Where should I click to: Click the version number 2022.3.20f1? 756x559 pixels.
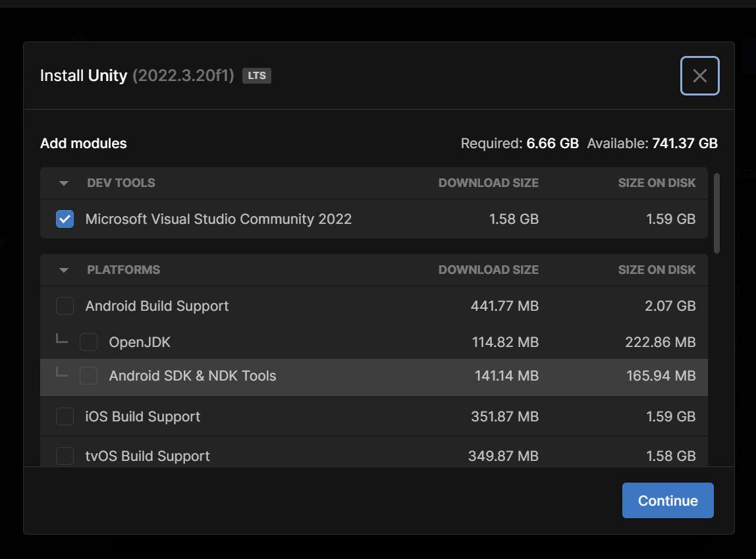coord(183,76)
